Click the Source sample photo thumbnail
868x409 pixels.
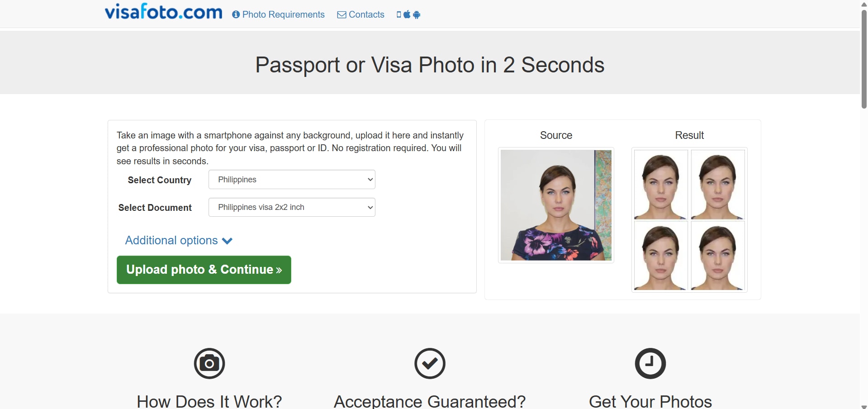[x=556, y=205]
